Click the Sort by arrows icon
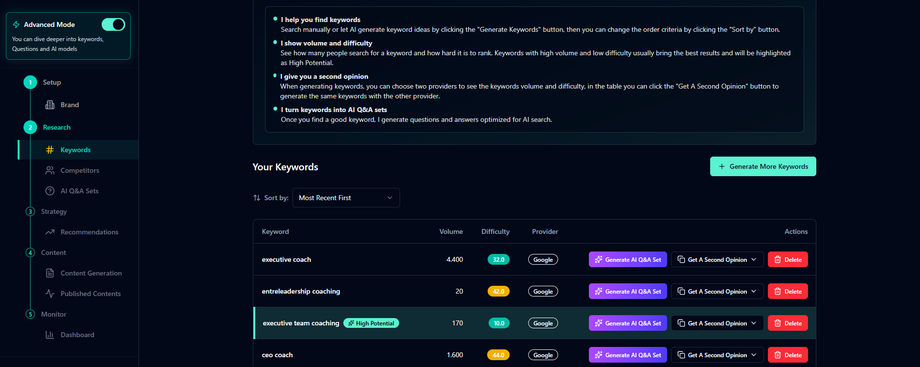920x367 pixels. [x=256, y=198]
